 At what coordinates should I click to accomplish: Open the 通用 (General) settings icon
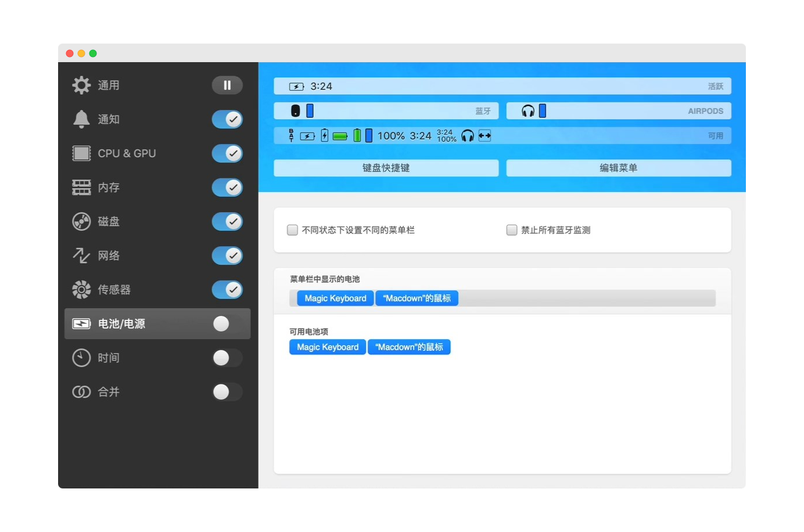point(81,85)
